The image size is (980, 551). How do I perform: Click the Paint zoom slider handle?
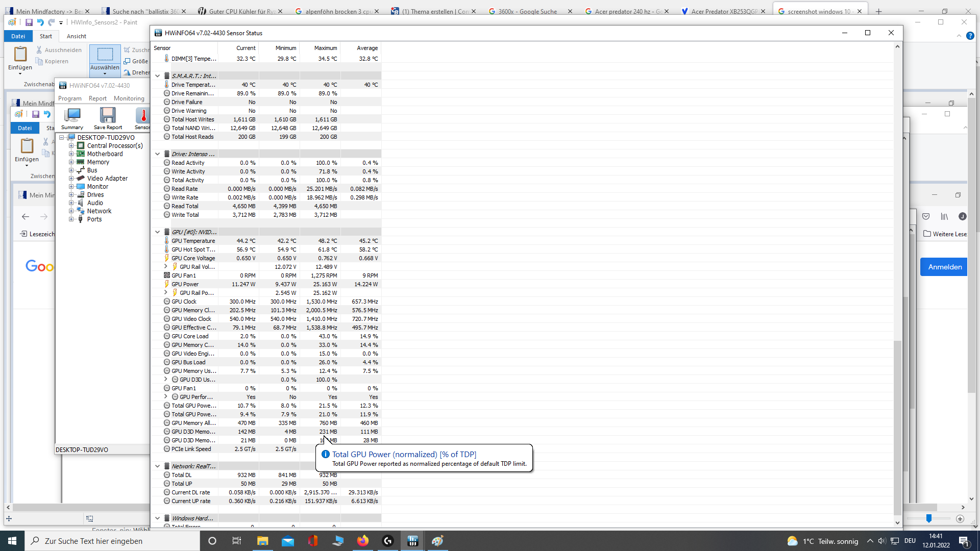[x=929, y=518]
